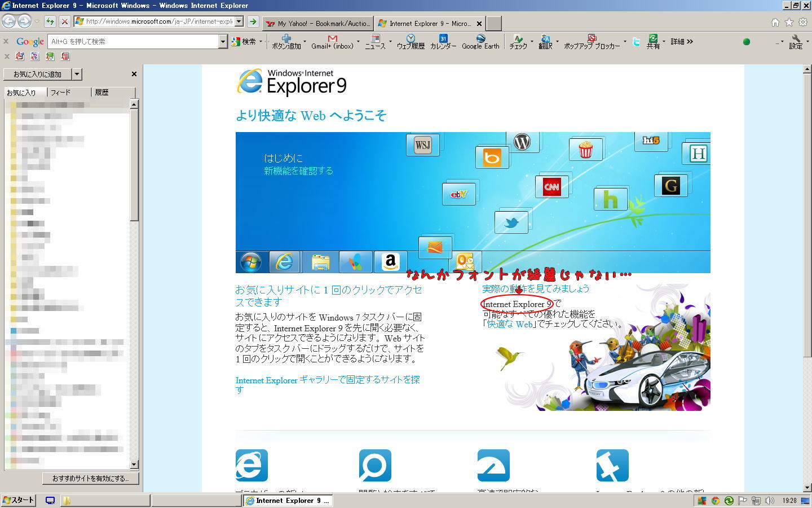The width and height of the screenshot is (812, 508).
Task: Click the show desktop quick launch icon
Action: (x=50, y=500)
